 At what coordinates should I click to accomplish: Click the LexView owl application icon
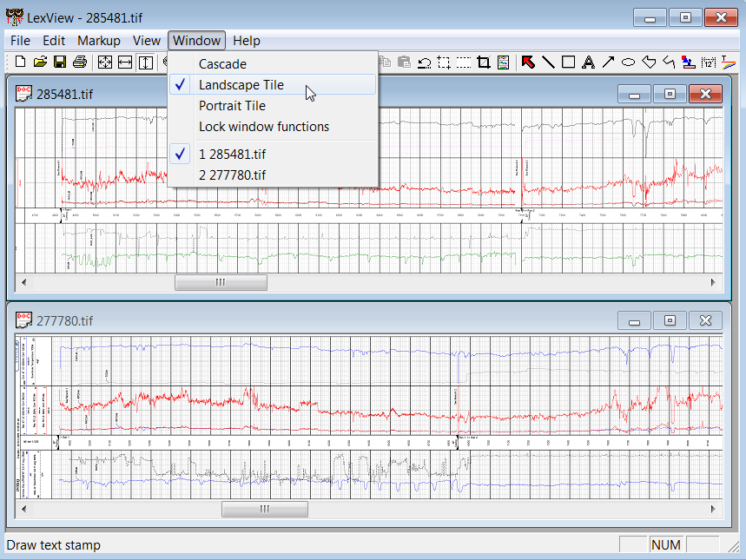[15, 17]
